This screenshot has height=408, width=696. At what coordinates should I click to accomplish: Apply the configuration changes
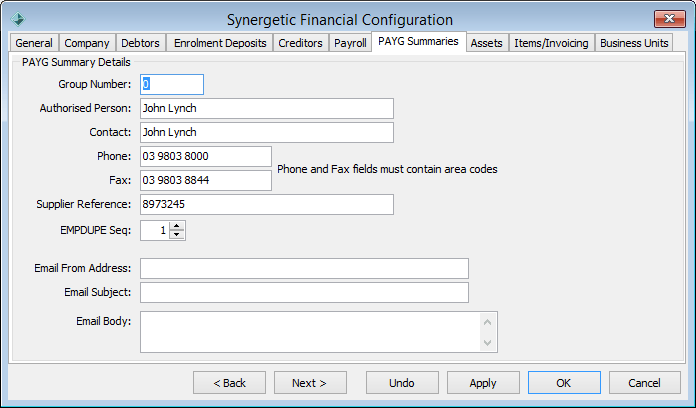pos(483,383)
